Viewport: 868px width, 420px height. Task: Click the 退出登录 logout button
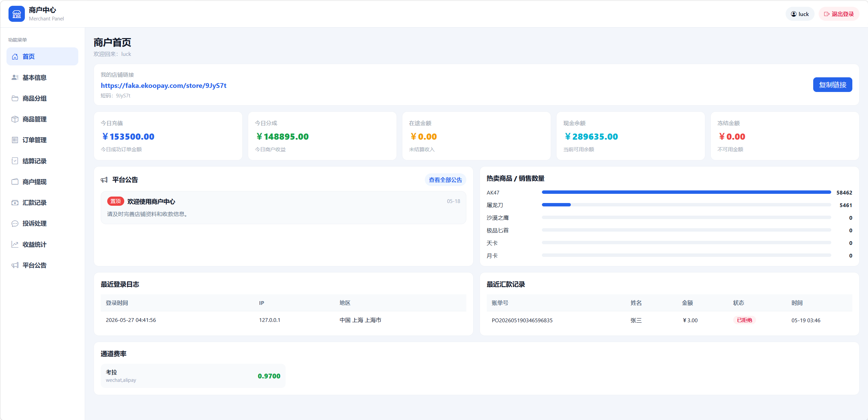[x=839, y=14]
